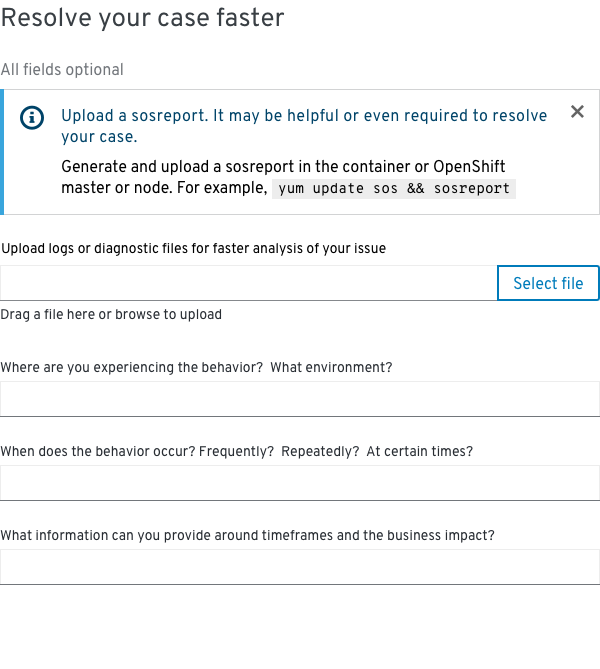The width and height of the screenshot is (600, 669).
Task: Click the file upload field beside Select file
Action: (249, 283)
